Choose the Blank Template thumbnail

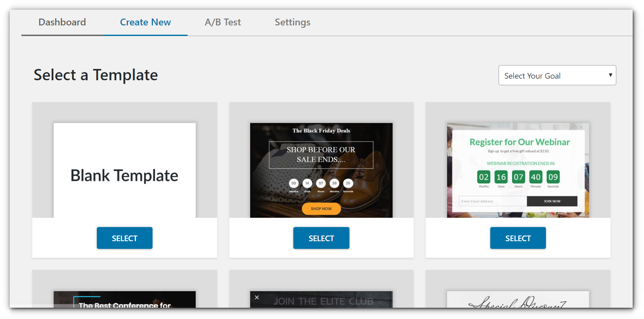click(x=125, y=170)
